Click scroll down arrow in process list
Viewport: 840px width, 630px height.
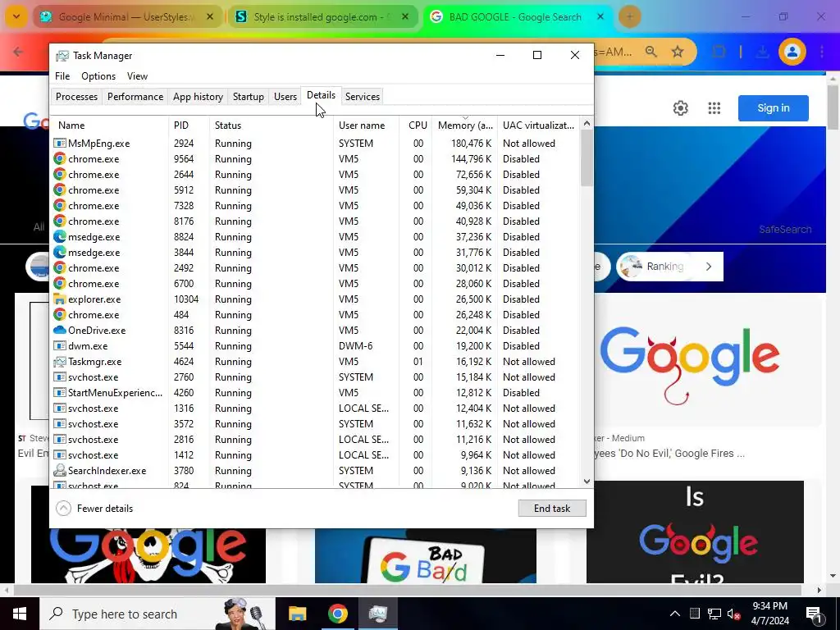(587, 481)
